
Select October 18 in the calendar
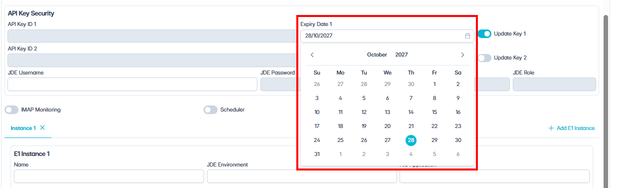click(x=340, y=126)
